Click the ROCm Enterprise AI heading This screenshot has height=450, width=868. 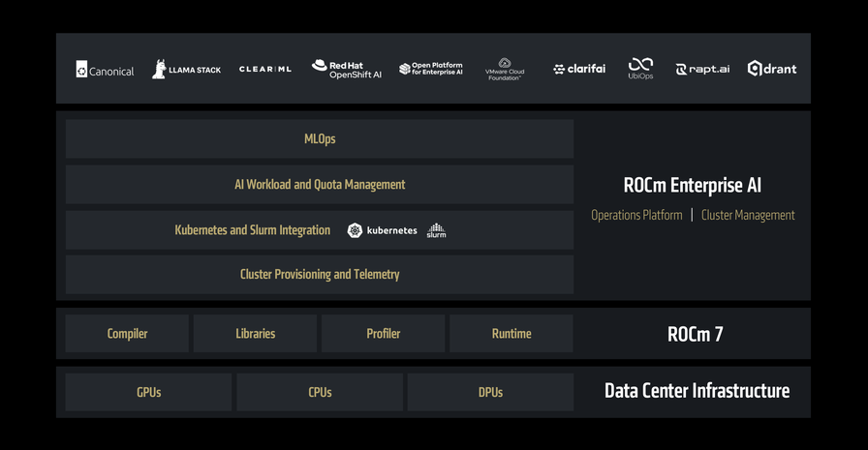coord(692,185)
